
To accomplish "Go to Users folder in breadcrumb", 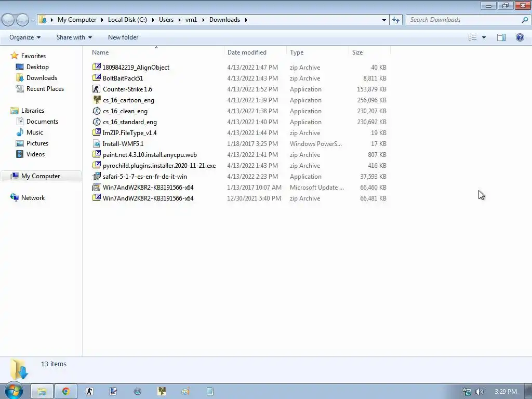I will 166,20.
